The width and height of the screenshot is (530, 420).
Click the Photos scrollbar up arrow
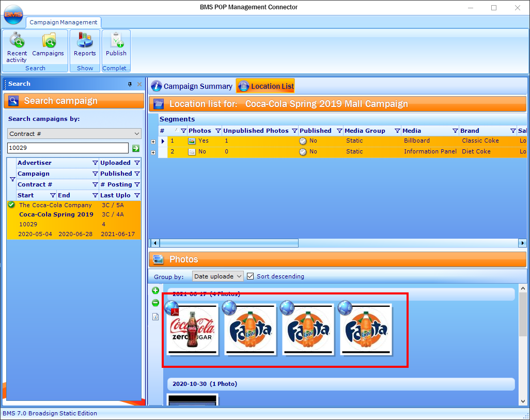click(x=523, y=288)
